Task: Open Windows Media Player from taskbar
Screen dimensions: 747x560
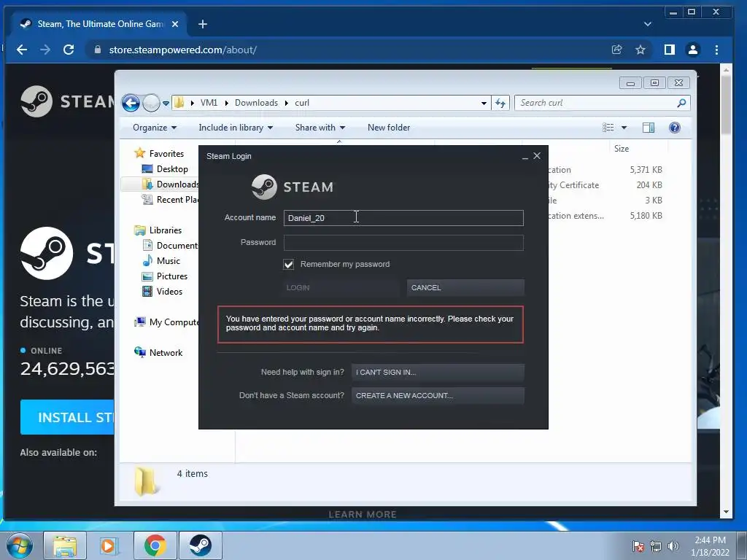Action: tap(109, 545)
